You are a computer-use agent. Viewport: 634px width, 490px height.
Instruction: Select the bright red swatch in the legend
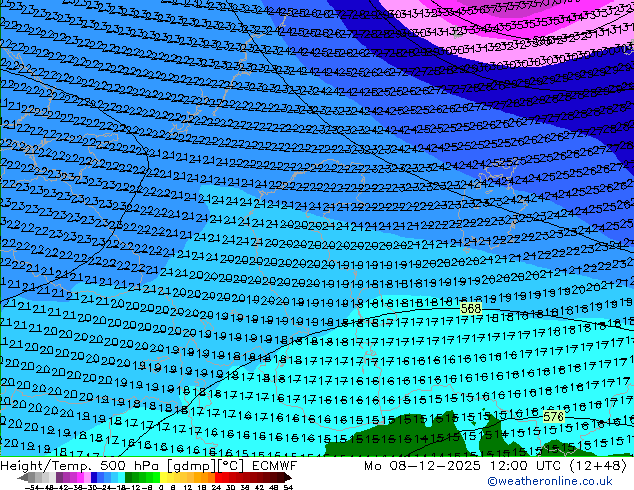tap(219, 478)
